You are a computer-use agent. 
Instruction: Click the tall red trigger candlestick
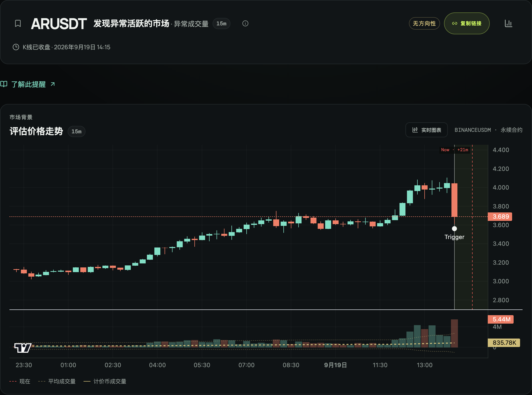pyautogui.click(x=454, y=200)
